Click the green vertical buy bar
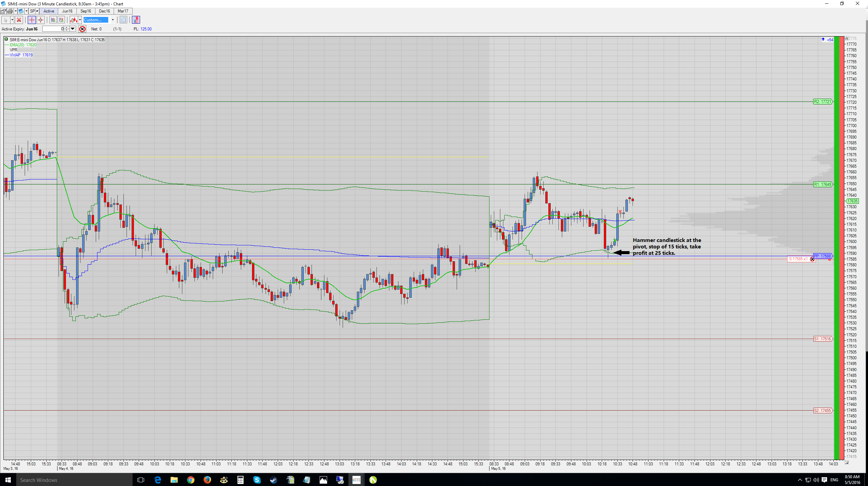The image size is (868, 486). [x=837, y=248]
